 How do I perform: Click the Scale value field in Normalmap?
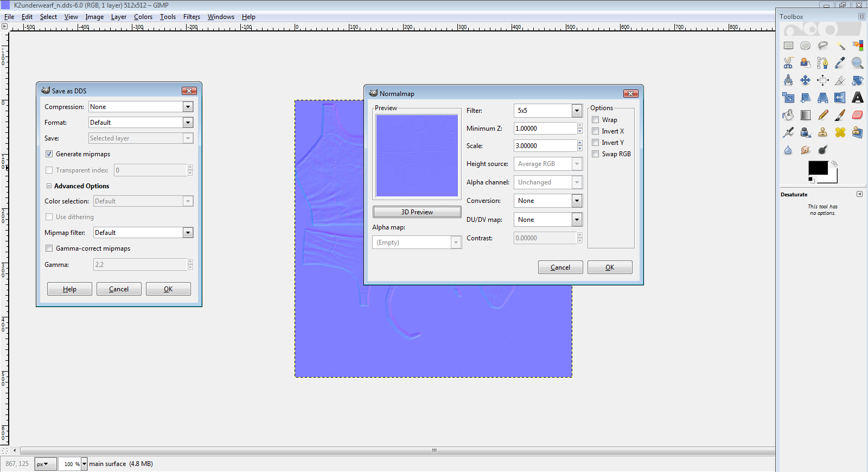(545, 146)
